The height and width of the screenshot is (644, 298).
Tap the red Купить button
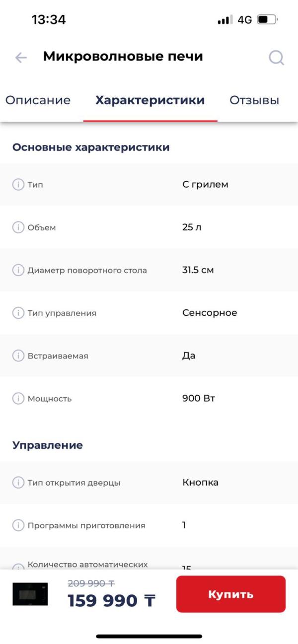click(231, 594)
